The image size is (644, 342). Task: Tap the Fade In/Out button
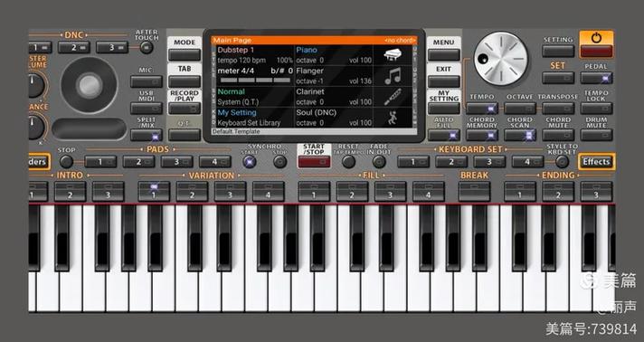pyautogui.click(x=379, y=162)
